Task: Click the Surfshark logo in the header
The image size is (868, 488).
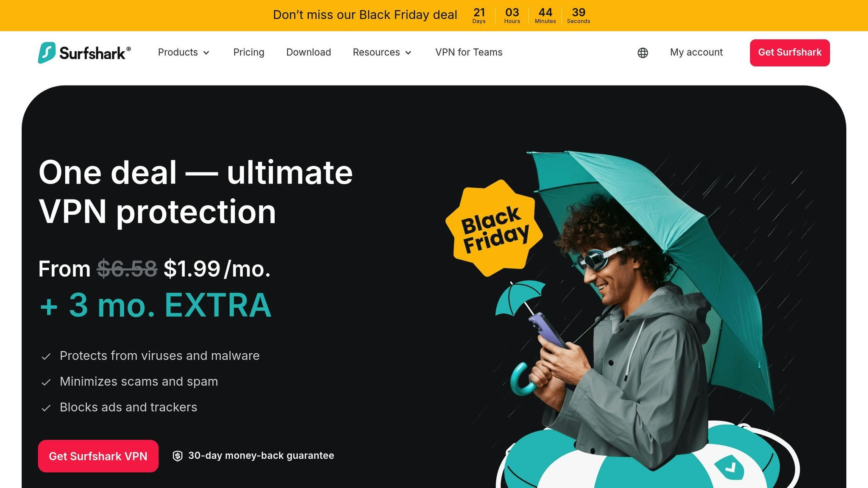Action: pyautogui.click(x=84, y=53)
